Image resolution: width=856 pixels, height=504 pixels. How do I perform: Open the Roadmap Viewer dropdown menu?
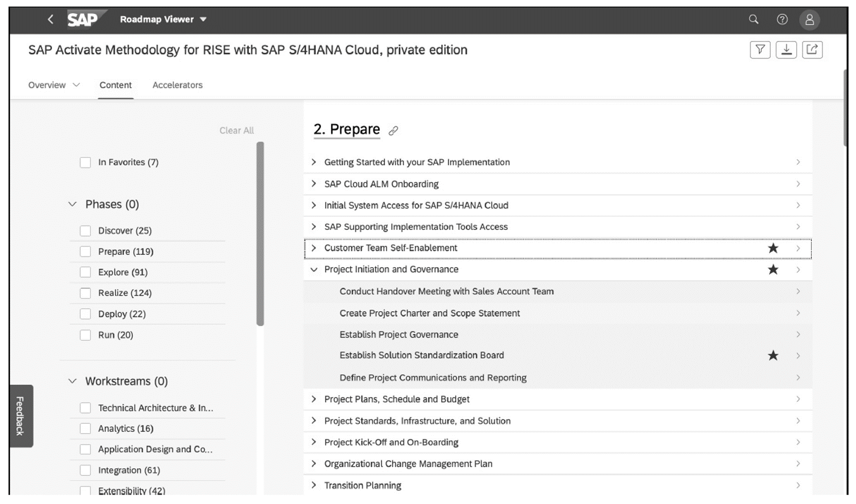161,19
